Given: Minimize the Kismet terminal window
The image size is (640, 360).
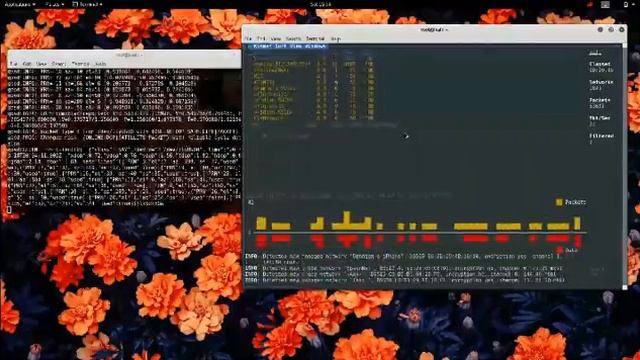Looking at the screenshot, I should pos(600,30).
